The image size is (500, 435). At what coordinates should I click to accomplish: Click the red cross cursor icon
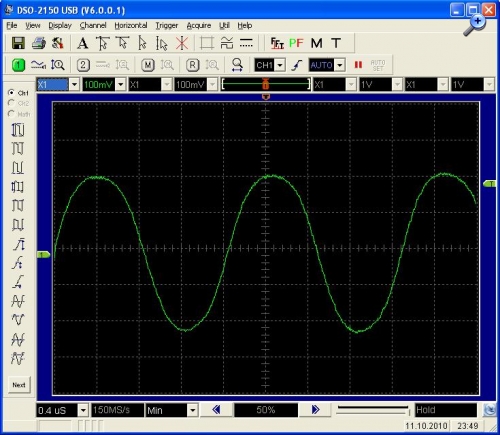(x=182, y=43)
